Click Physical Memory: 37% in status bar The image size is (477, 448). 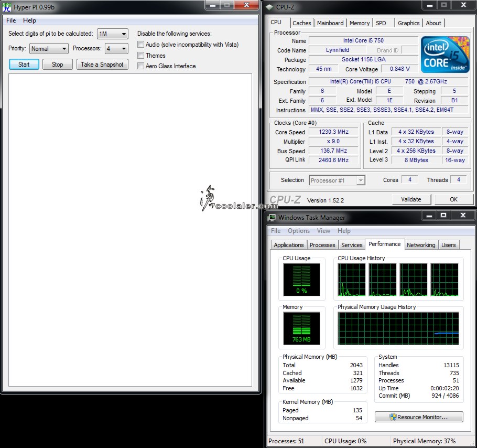425,441
